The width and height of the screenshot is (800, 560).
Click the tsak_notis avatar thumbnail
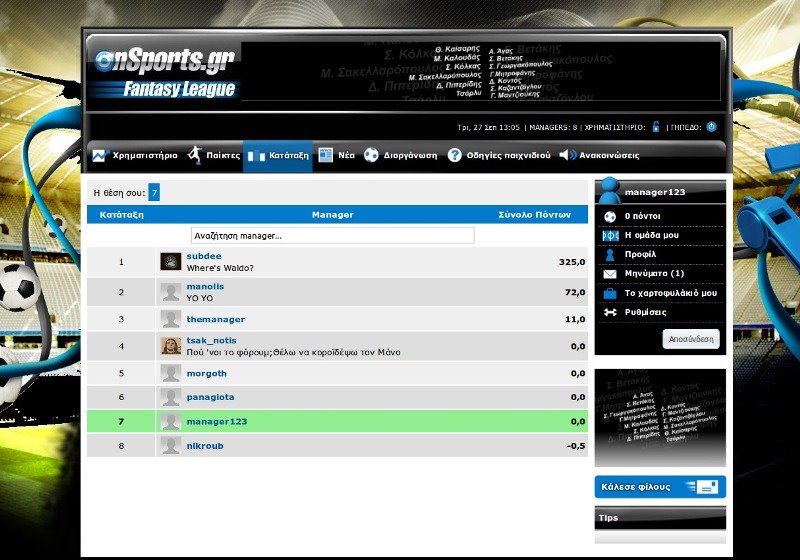[x=171, y=346]
